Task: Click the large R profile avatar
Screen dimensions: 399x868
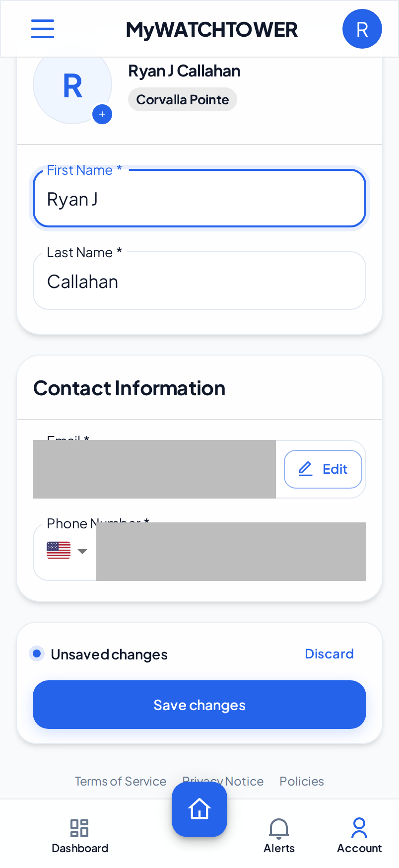Action: click(x=72, y=85)
